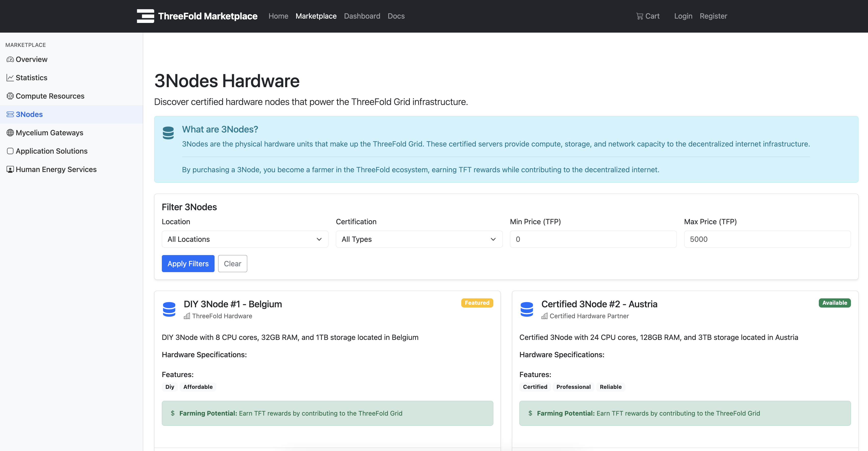Click the Overview gauge icon in sidebar
This screenshot has height=451, width=868.
pyautogui.click(x=10, y=59)
